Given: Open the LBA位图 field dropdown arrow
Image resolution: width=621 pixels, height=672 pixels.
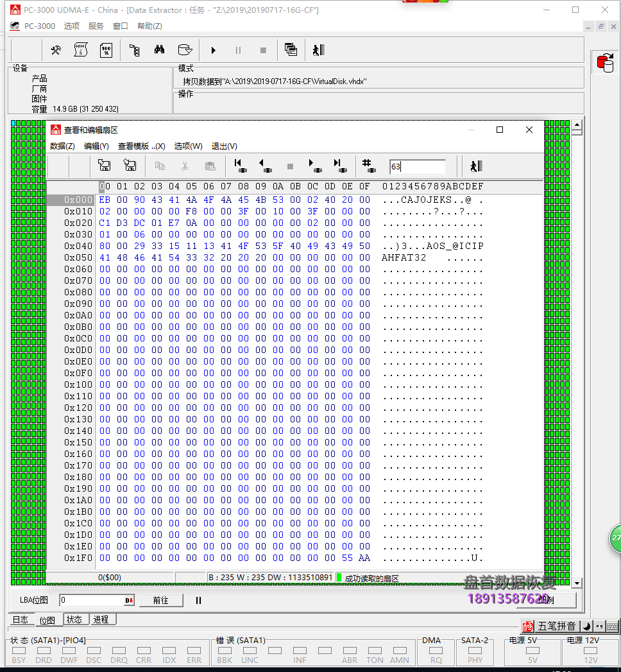Looking at the screenshot, I should (129, 600).
